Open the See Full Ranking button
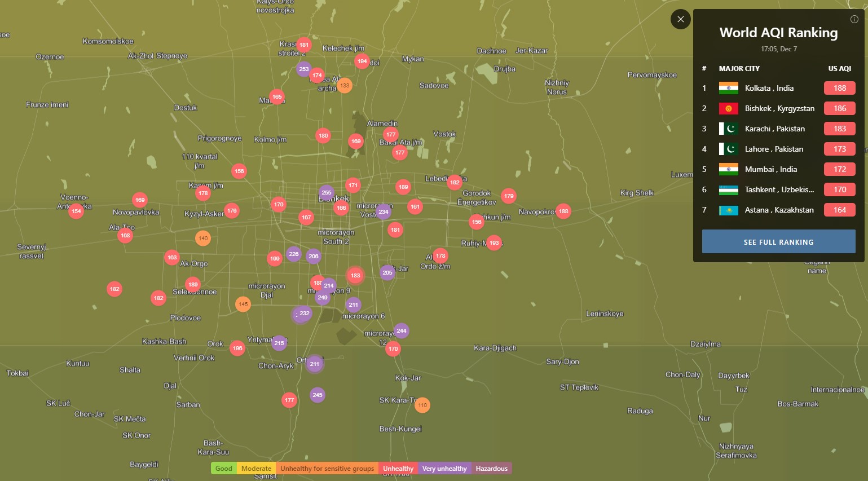868x481 pixels. coord(778,242)
